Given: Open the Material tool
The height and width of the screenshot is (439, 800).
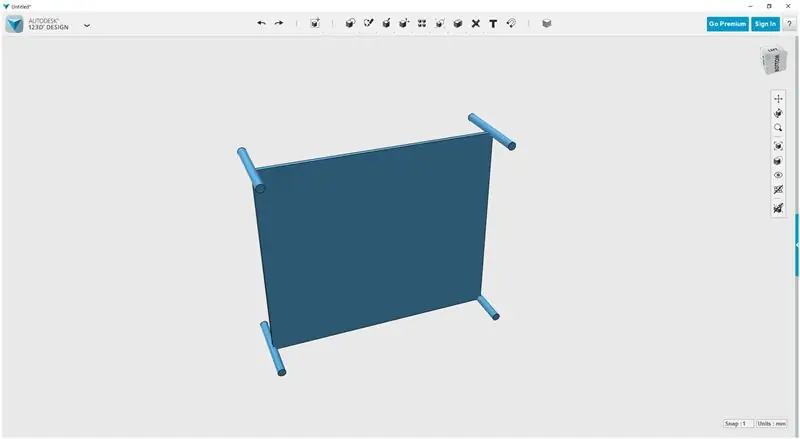Looking at the screenshot, I should (x=546, y=23).
